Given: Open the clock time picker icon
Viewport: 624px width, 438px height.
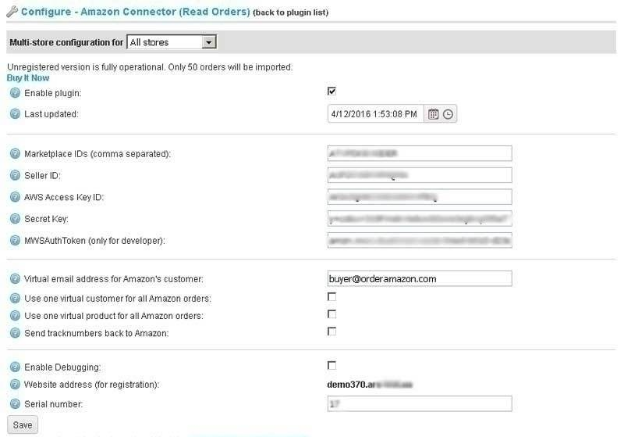Looking at the screenshot, I should click(448, 114).
